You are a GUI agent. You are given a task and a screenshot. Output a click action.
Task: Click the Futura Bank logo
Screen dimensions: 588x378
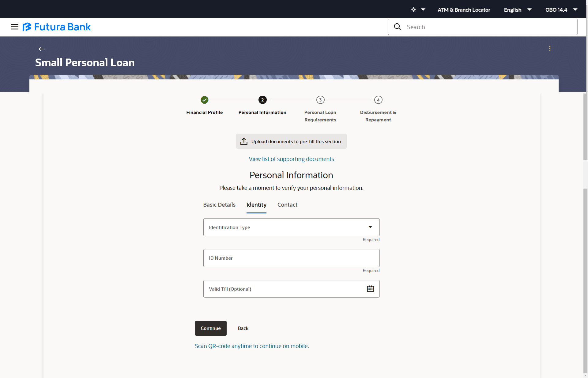coord(57,27)
